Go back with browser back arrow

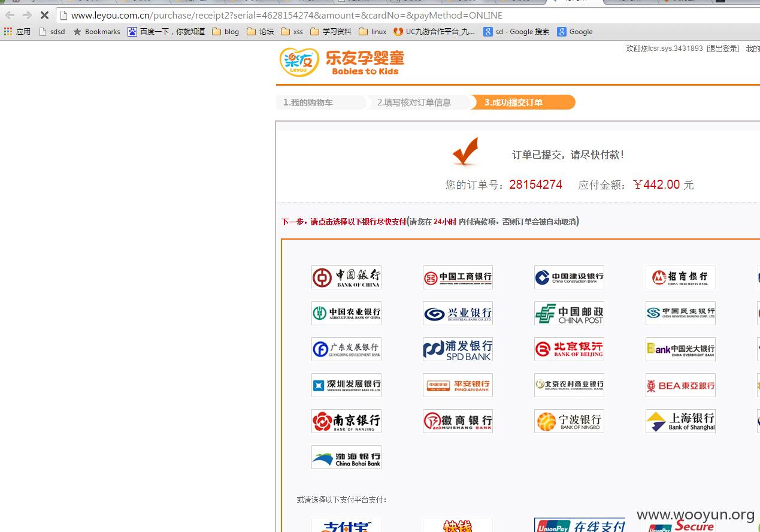click(x=10, y=16)
